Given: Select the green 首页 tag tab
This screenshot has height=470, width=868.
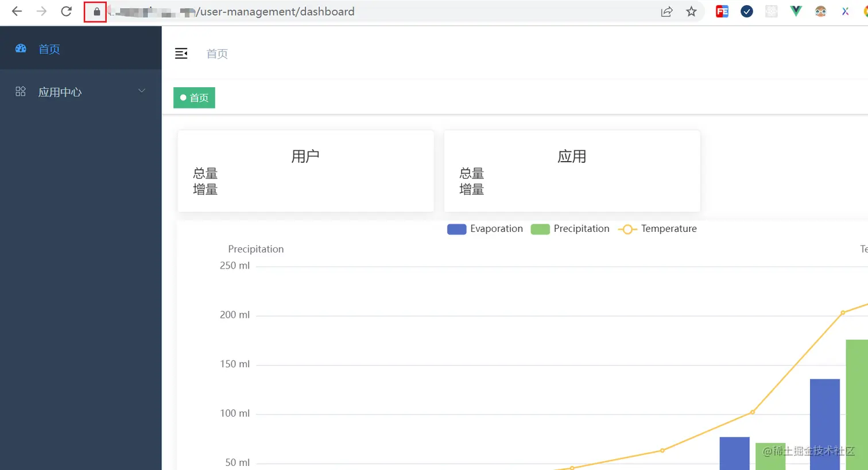Looking at the screenshot, I should [194, 98].
